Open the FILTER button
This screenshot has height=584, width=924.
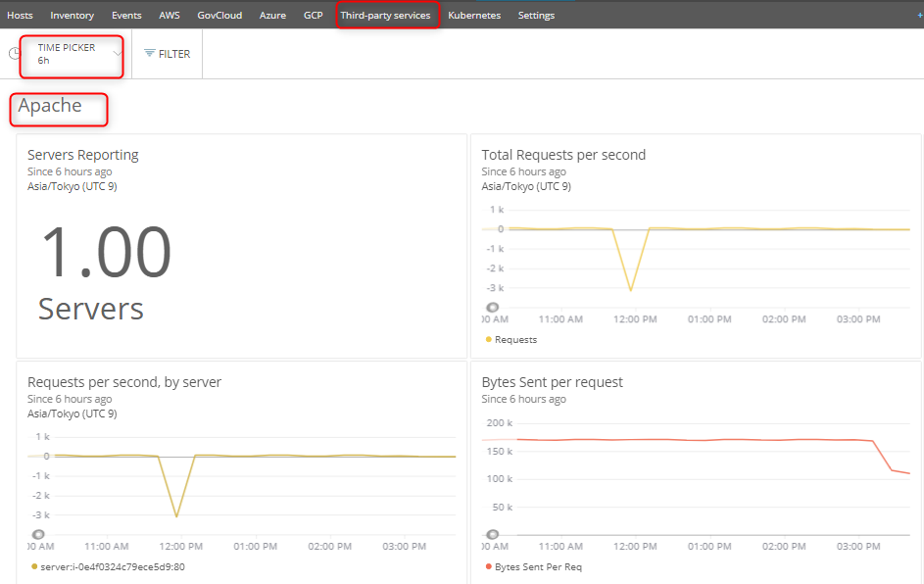pyautogui.click(x=168, y=54)
